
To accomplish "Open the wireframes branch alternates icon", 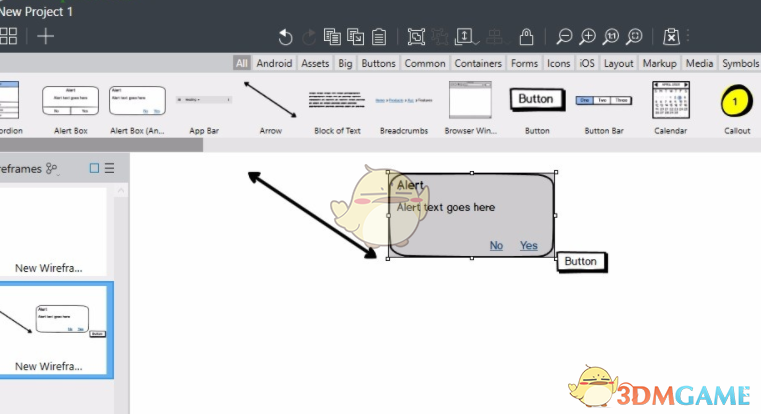I will coord(52,169).
